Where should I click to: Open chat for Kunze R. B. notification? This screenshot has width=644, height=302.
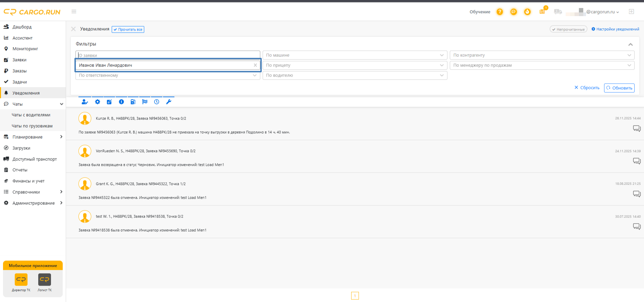[637, 129]
